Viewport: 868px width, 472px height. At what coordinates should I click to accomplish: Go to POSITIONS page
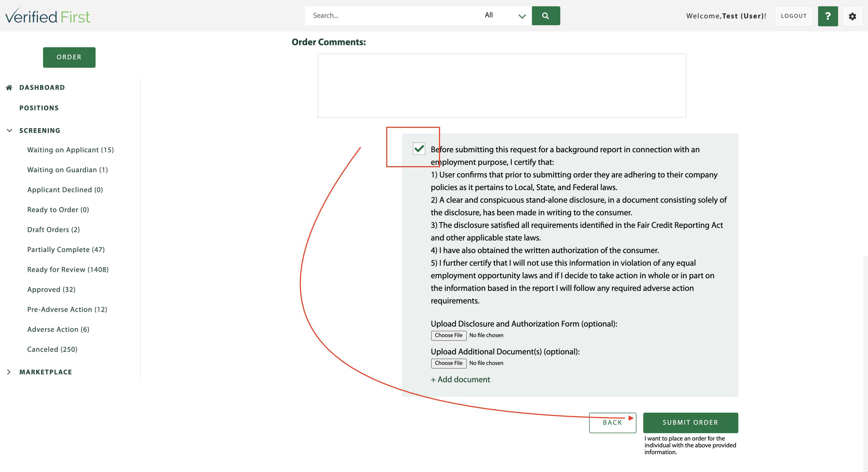(x=39, y=108)
